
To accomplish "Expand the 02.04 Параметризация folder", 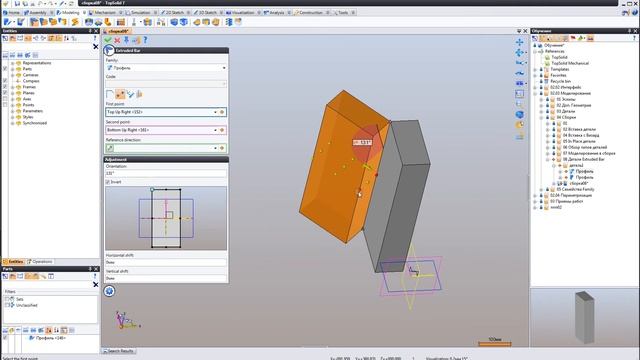I will [x=535, y=196].
